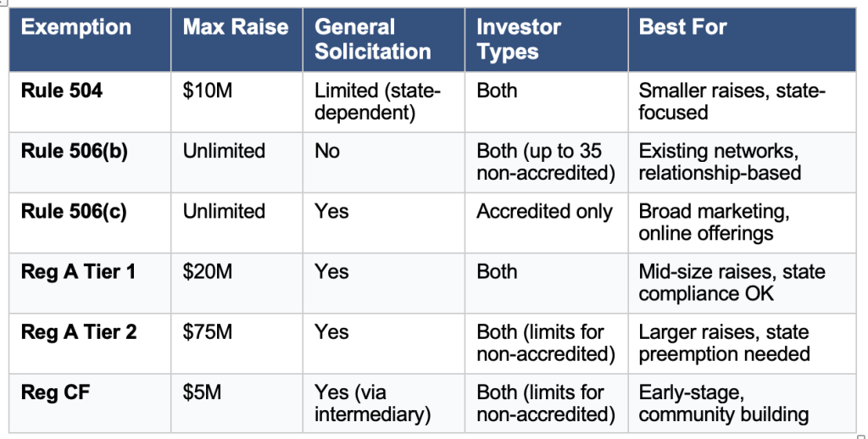This screenshot has height=439, width=868.
Task: Click the Accredited only investor cell
Action: [544, 211]
